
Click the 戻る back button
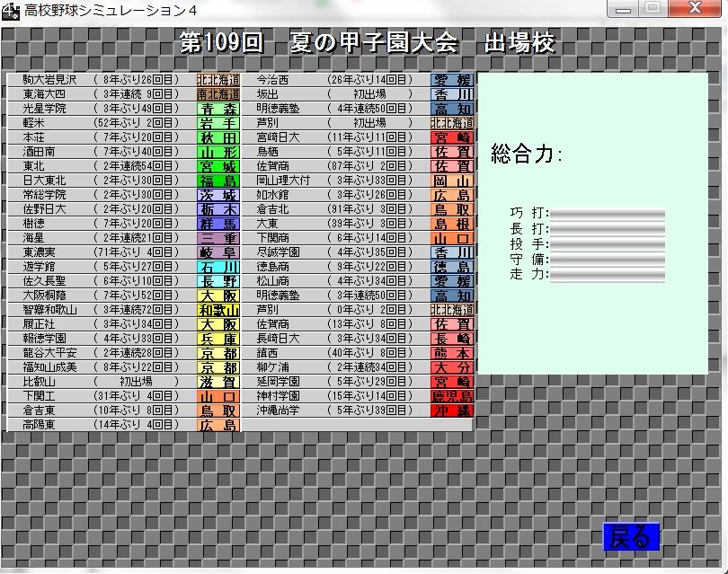631,537
